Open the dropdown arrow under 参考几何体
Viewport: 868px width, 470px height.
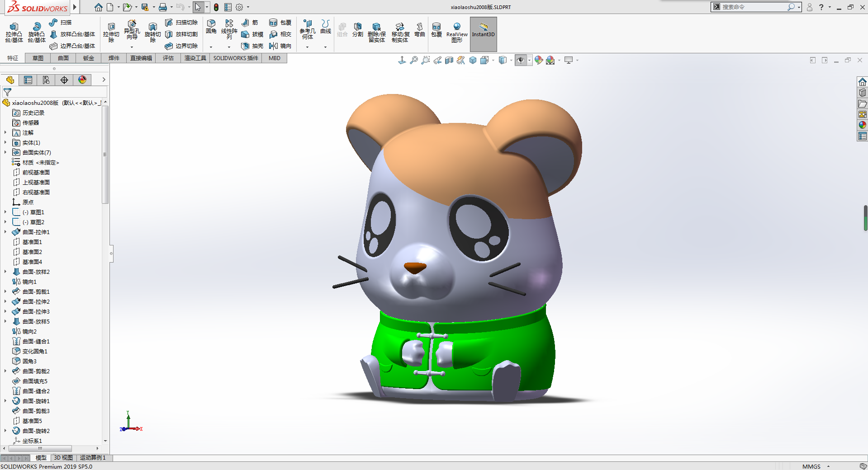307,47
